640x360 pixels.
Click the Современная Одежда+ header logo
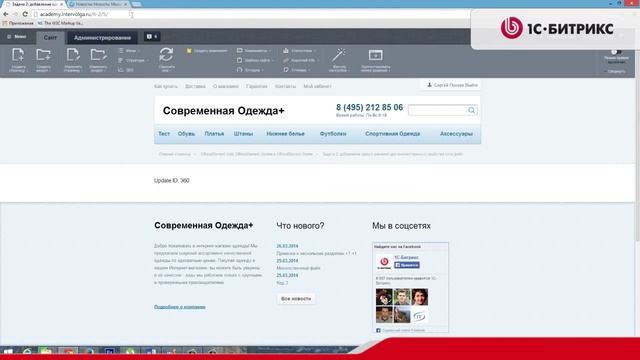click(x=223, y=111)
